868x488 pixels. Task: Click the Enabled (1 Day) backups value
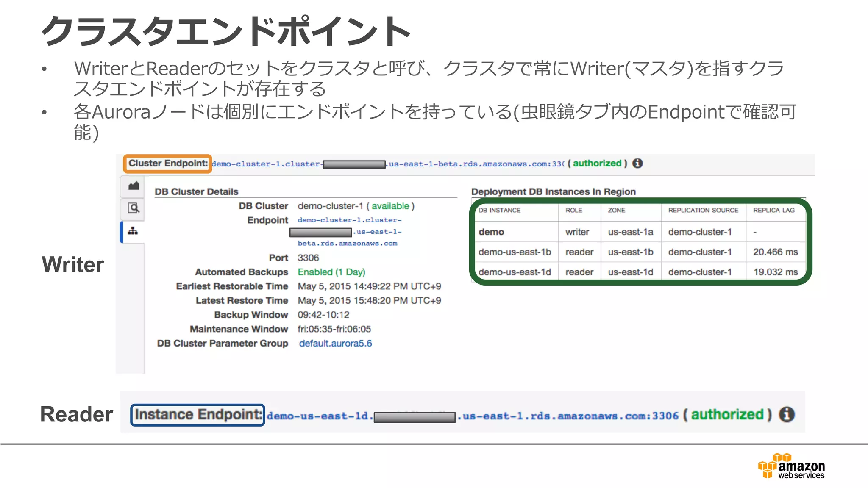pyautogui.click(x=331, y=272)
